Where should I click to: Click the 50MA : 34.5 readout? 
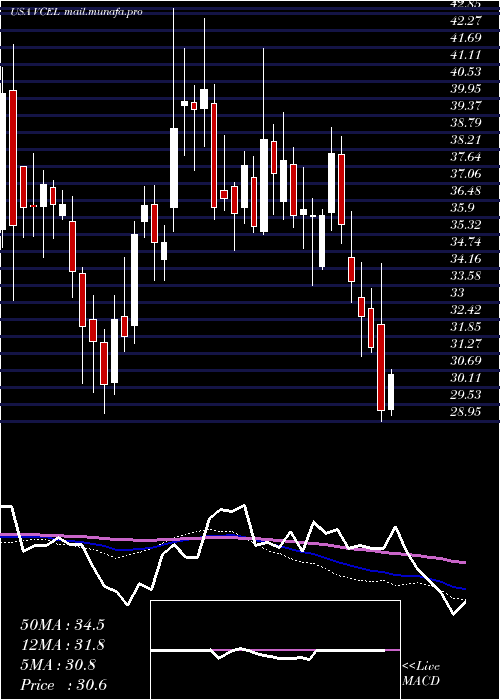tap(62, 625)
